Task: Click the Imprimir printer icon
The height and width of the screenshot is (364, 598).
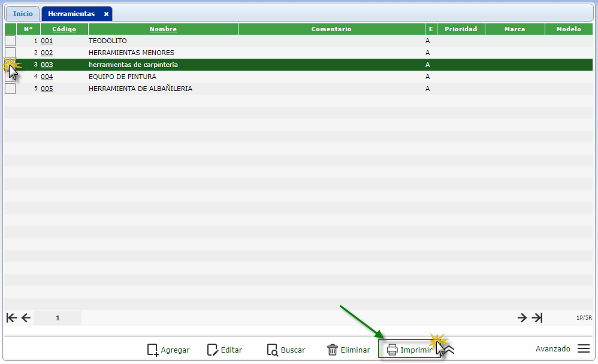Action: click(x=392, y=350)
